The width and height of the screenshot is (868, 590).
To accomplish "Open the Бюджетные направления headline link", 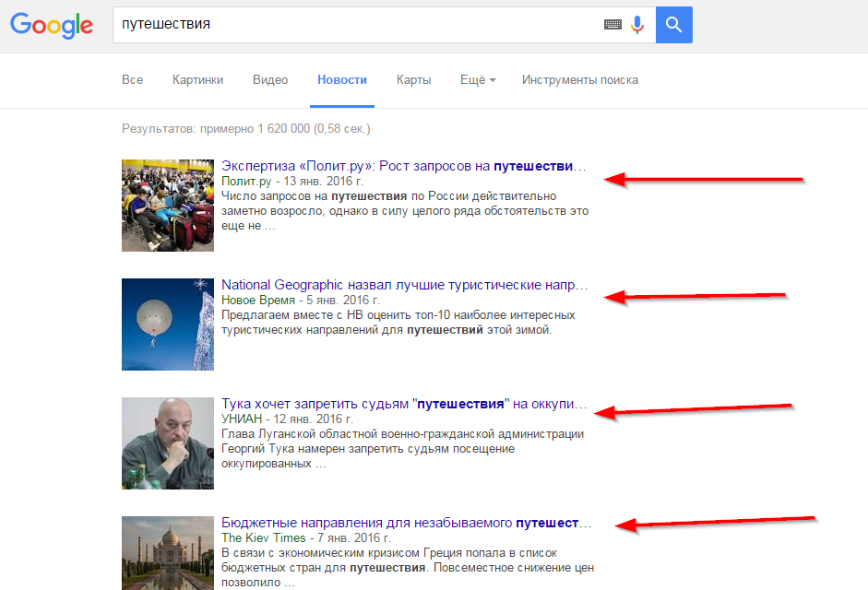I will tap(406, 523).
